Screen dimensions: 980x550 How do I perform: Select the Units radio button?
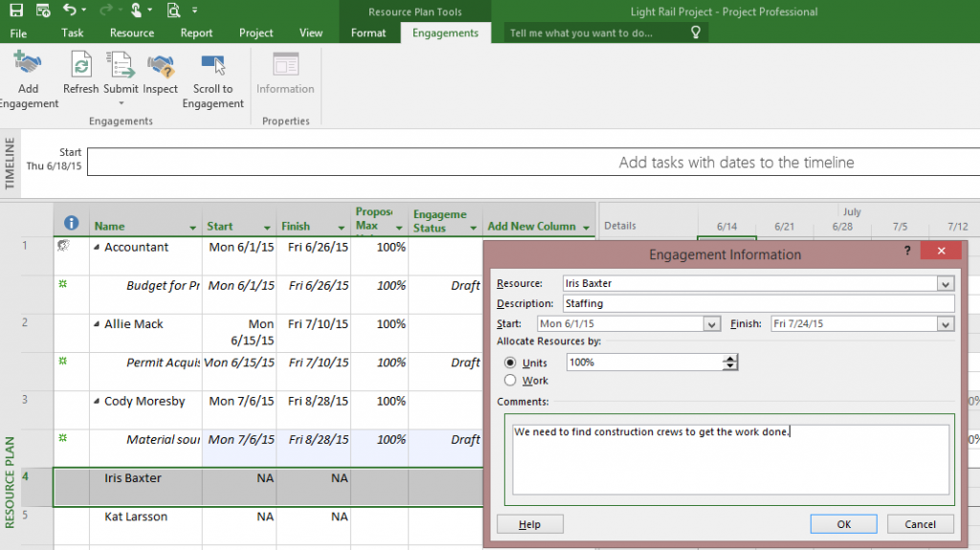pyautogui.click(x=509, y=363)
